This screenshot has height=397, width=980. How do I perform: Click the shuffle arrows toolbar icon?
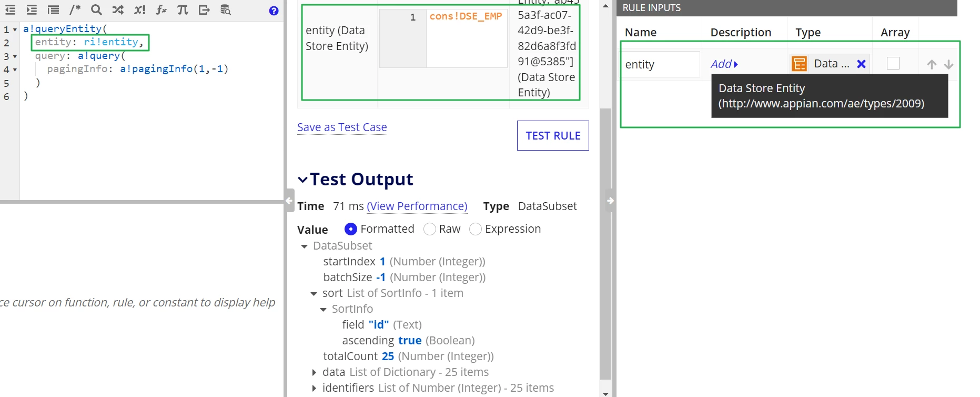coord(118,9)
